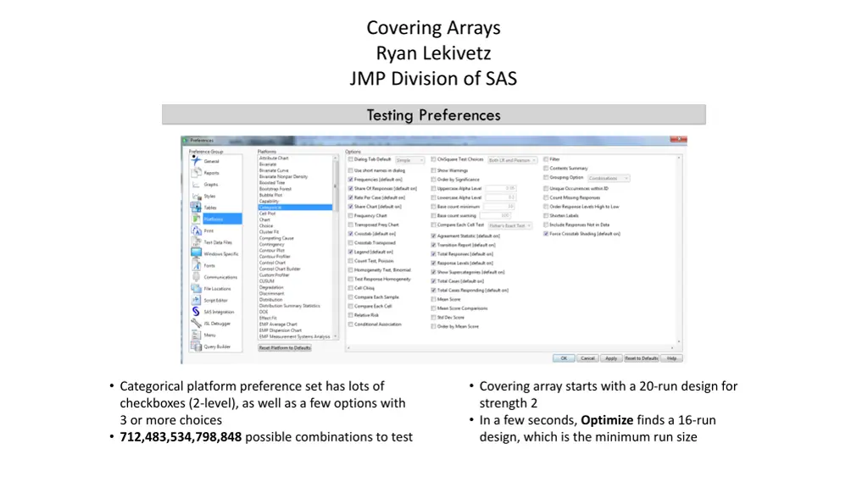
Task: Open the Dialog Tab Default dropdown
Action: [409, 160]
